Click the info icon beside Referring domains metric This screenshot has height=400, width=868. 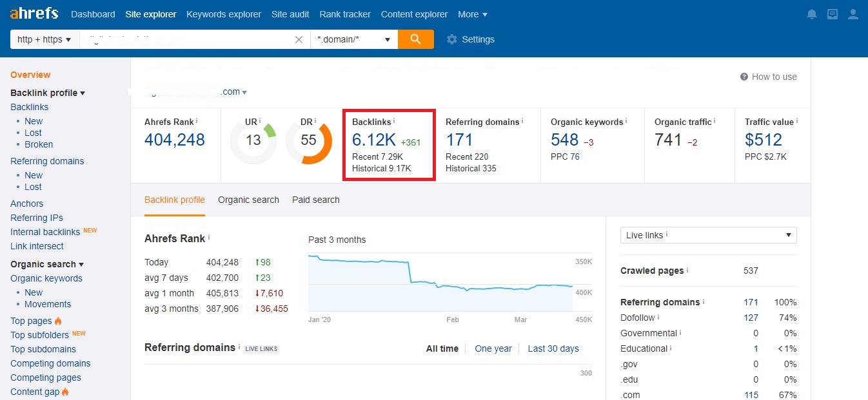[522, 120]
